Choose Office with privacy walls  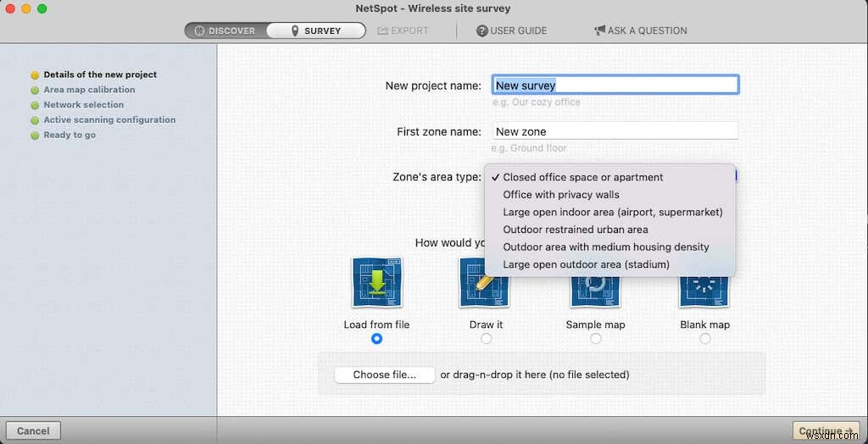click(x=610, y=195)
